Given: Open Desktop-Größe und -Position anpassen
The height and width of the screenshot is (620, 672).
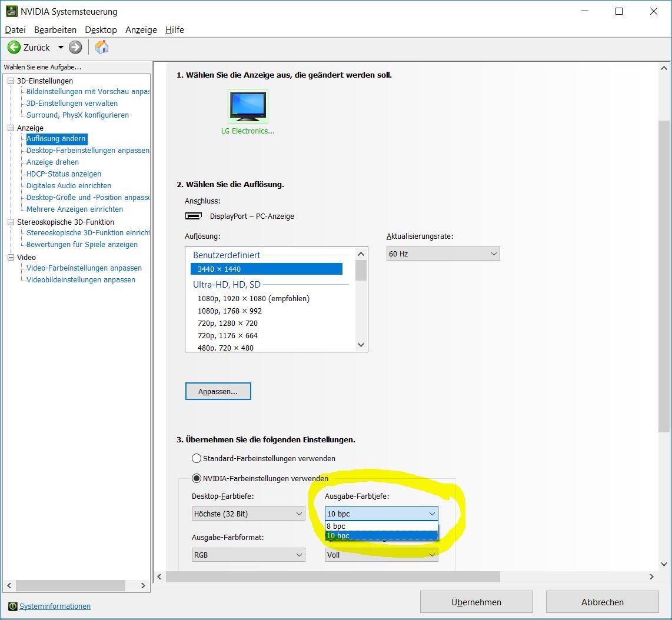Looking at the screenshot, I should pyautogui.click(x=88, y=198).
